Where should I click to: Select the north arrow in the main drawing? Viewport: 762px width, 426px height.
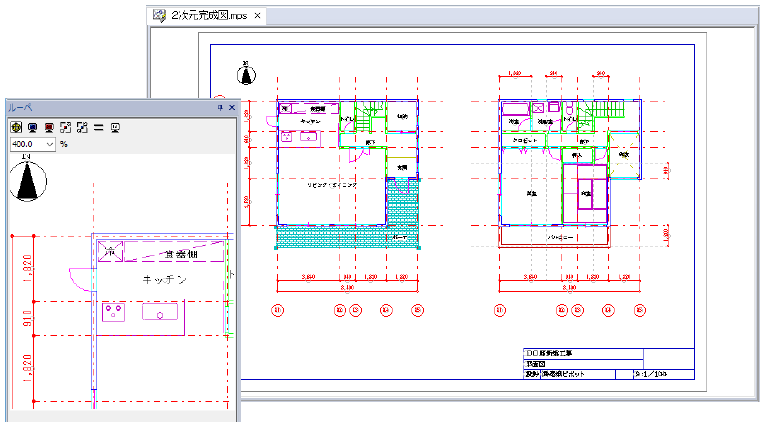245,74
